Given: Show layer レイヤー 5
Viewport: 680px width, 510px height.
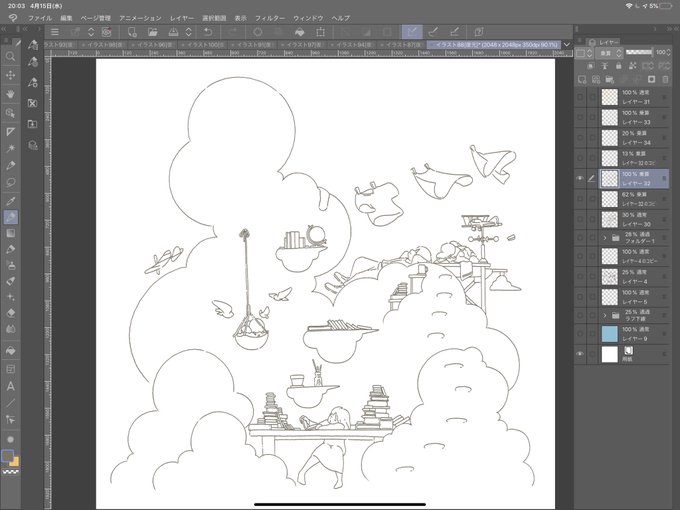Looking at the screenshot, I should point(580,297).
